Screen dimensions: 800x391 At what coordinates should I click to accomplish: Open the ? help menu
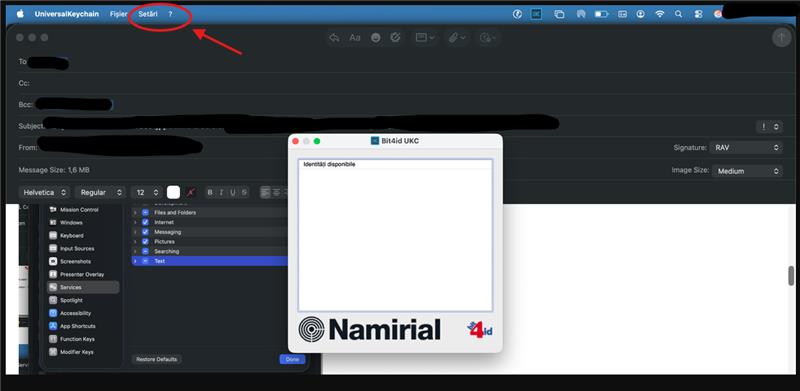170,14
